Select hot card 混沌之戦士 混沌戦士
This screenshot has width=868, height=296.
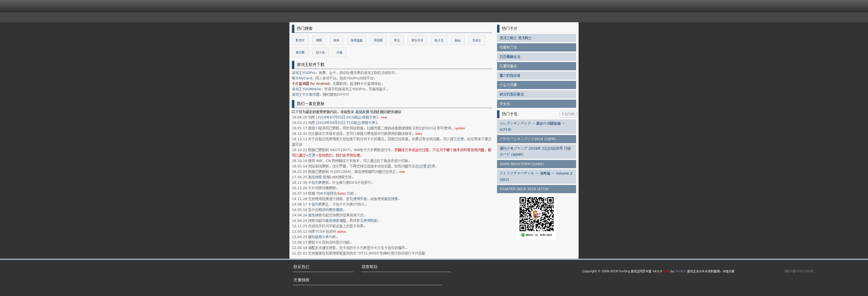[x=536, y=38]
